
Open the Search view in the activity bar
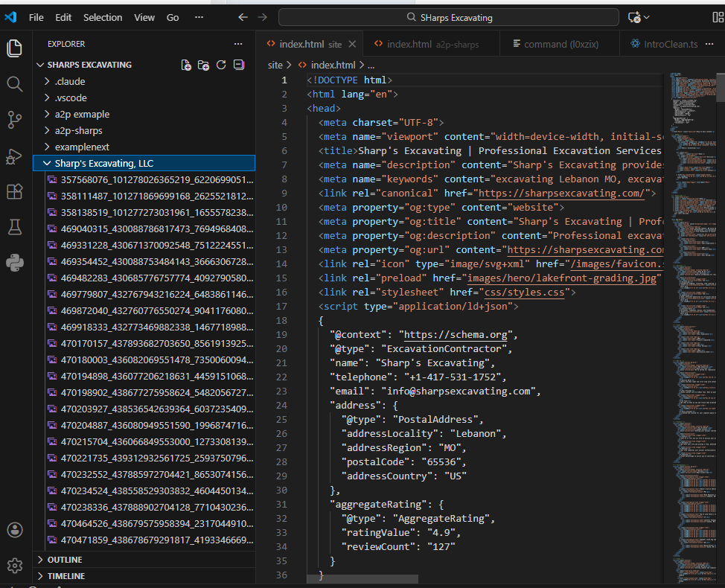click(15, 84)
